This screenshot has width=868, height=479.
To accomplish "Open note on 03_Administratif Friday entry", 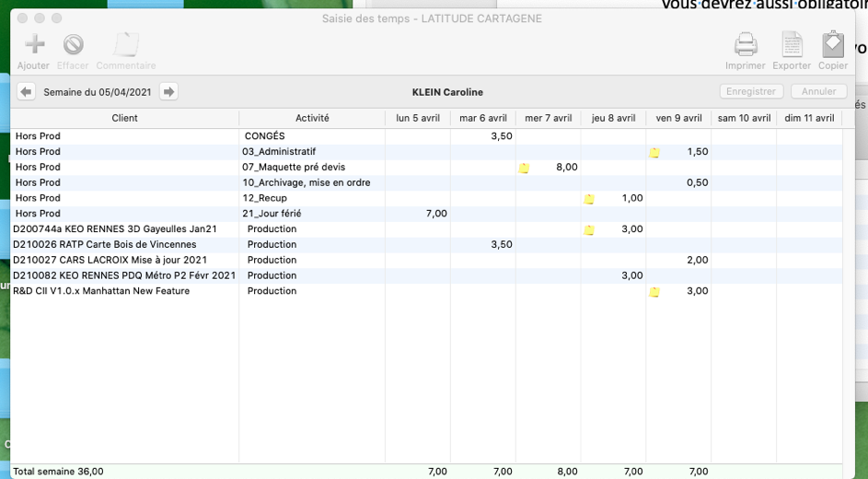I will (x=654, y=153).
